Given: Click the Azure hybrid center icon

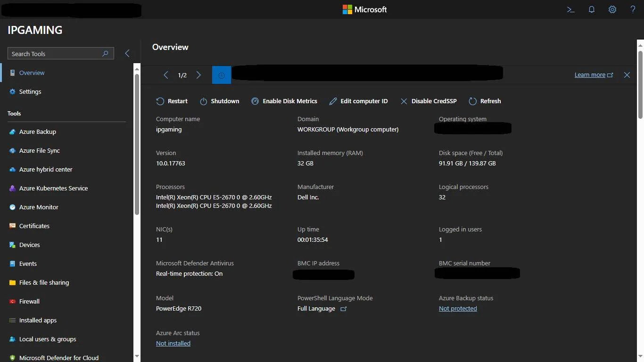Looking at the screenshot, I should coord(12,170).
